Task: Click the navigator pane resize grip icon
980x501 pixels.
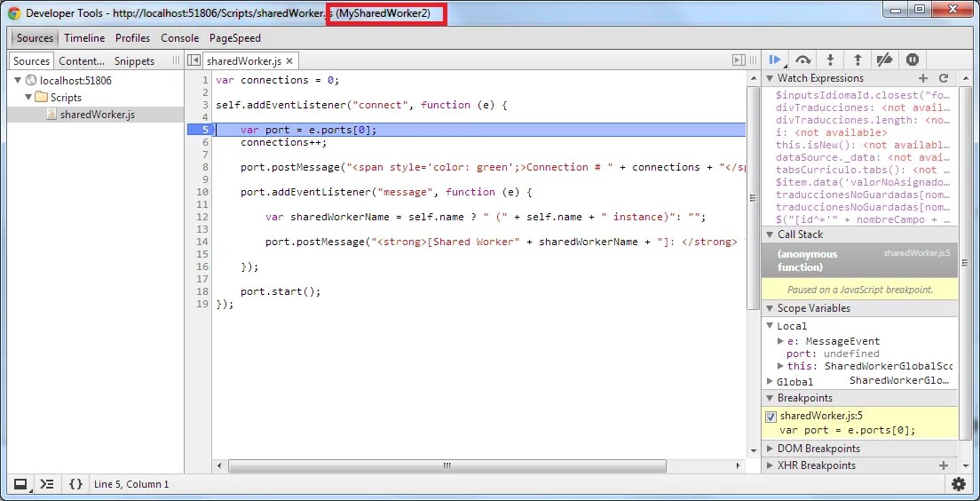Action: (x=177, y=60)
